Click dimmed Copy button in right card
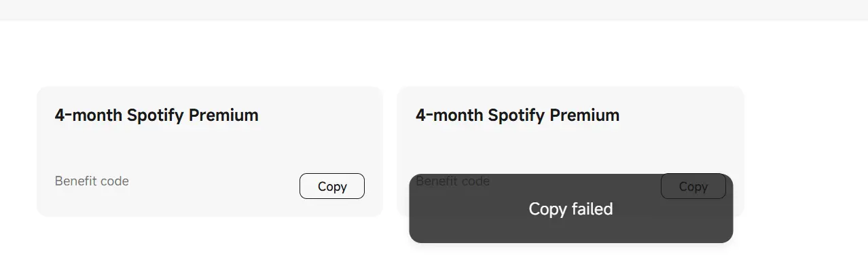The width and height of the screenshot is (868, 256). (693, 186)
